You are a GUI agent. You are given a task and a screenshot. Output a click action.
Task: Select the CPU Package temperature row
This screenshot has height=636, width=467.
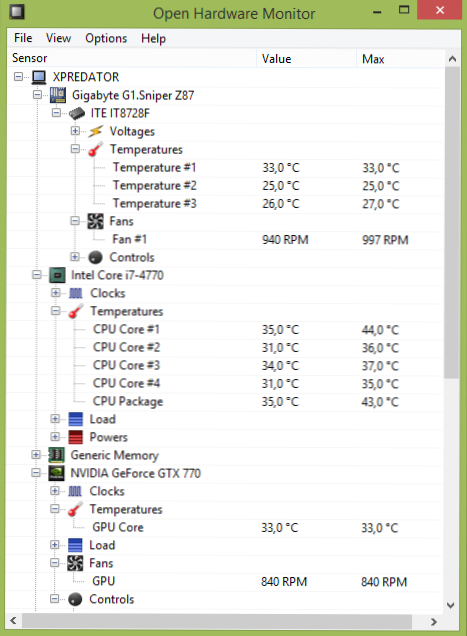pyautogui.click(x=225, y=401)
